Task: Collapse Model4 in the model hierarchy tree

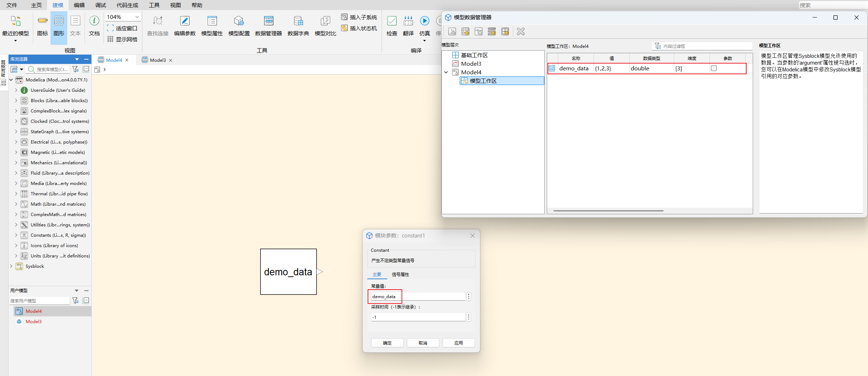Action: click(446, 72)
